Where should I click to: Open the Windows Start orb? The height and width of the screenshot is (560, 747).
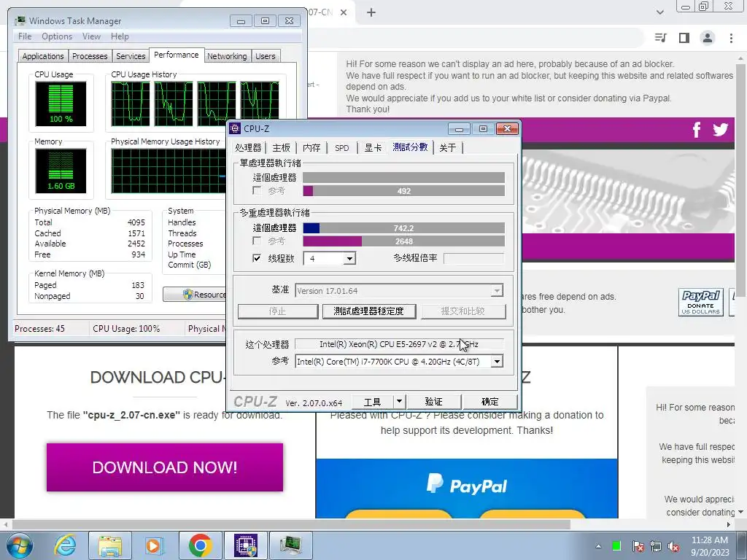coord(20,545)
